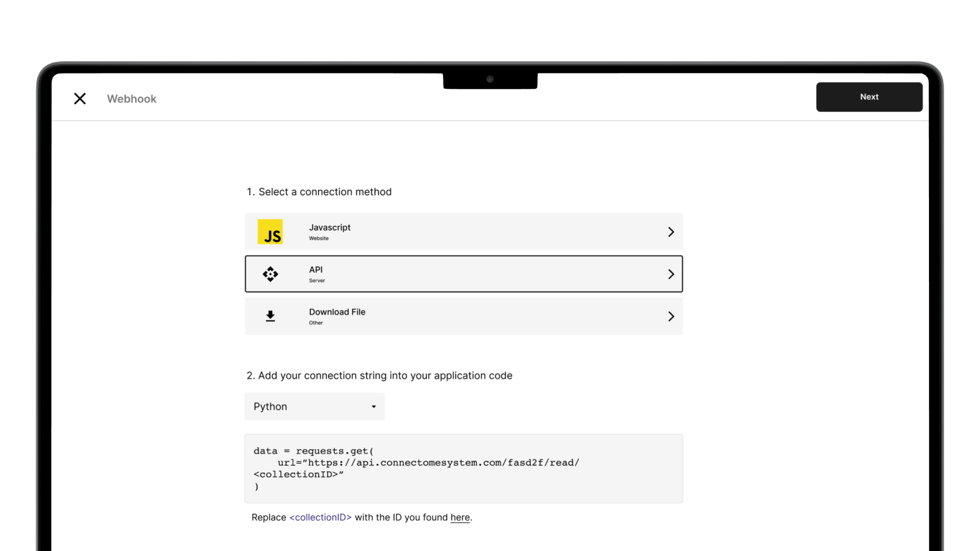
Task: Click the chevron on the Download File row
Action: 671,316
